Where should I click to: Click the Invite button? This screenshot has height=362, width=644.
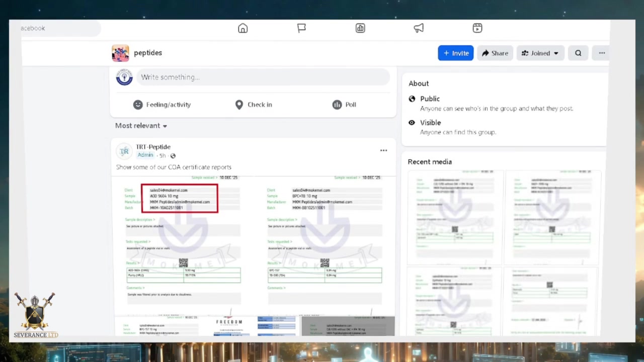456,53
